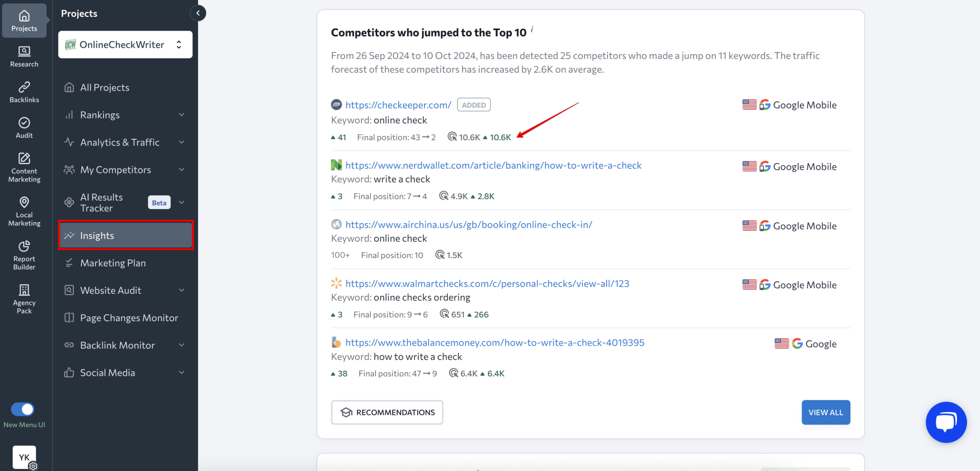
Task: Toggle the New Menu UI switch
Action: 22,409
